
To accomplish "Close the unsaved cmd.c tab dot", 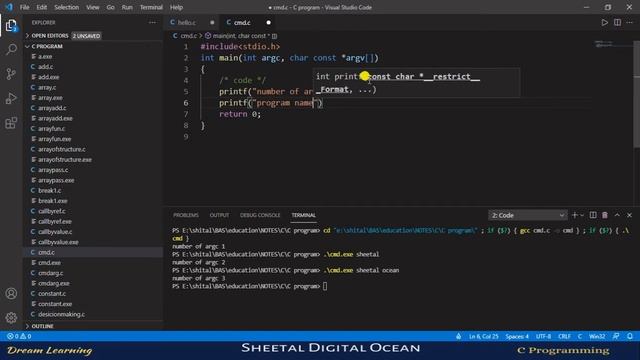I will click(268, 22).
